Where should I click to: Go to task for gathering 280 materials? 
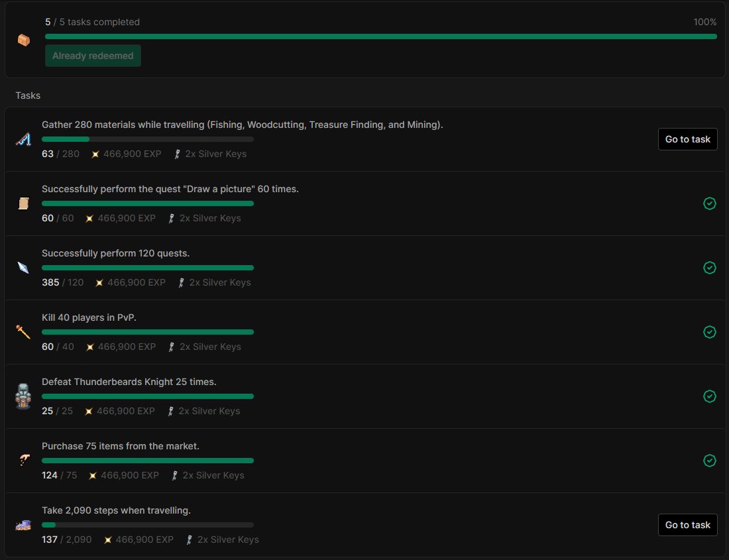click(688, 139)
